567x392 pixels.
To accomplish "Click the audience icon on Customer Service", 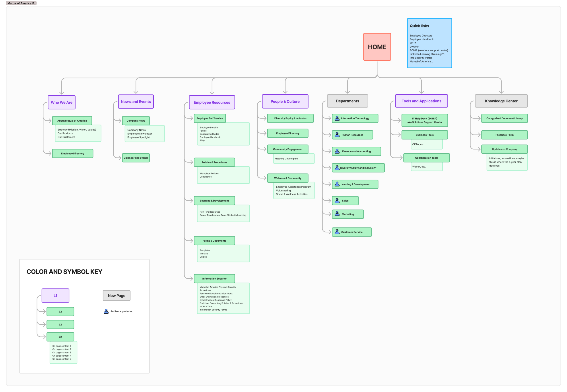I will tap(337, 232).
